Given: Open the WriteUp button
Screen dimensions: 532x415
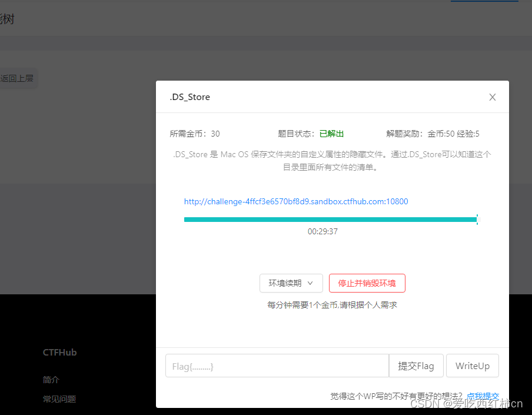Looking at the screenshot, I should coord(472,366).
